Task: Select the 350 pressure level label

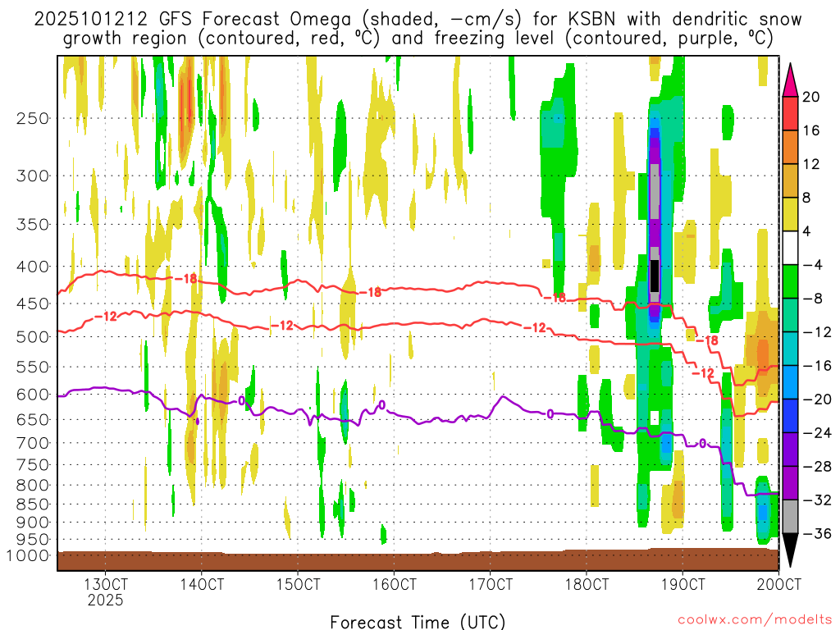Action: [x=33, y=225]
